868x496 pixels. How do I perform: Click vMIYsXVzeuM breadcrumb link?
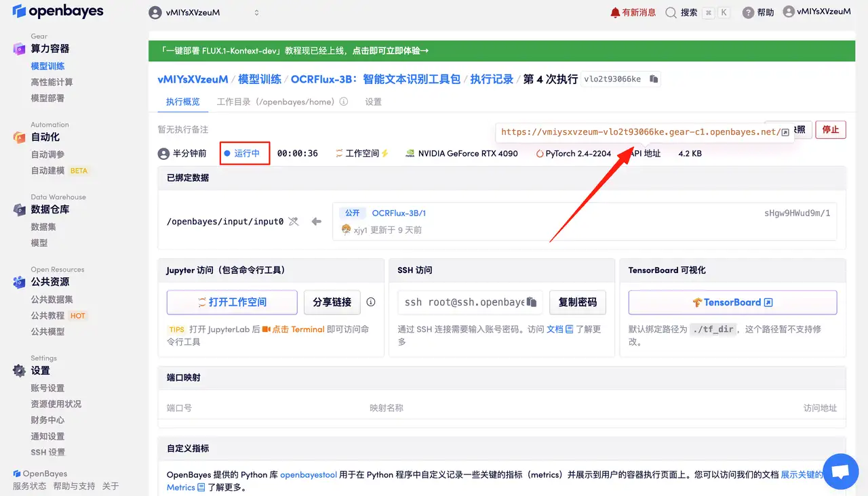coord(193,79)
